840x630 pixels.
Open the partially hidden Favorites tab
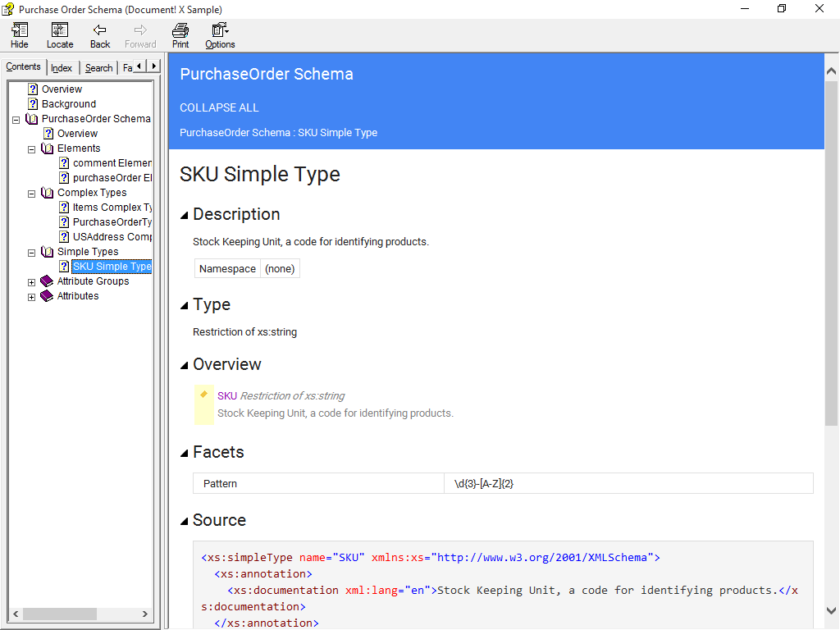tap(127, 68)
